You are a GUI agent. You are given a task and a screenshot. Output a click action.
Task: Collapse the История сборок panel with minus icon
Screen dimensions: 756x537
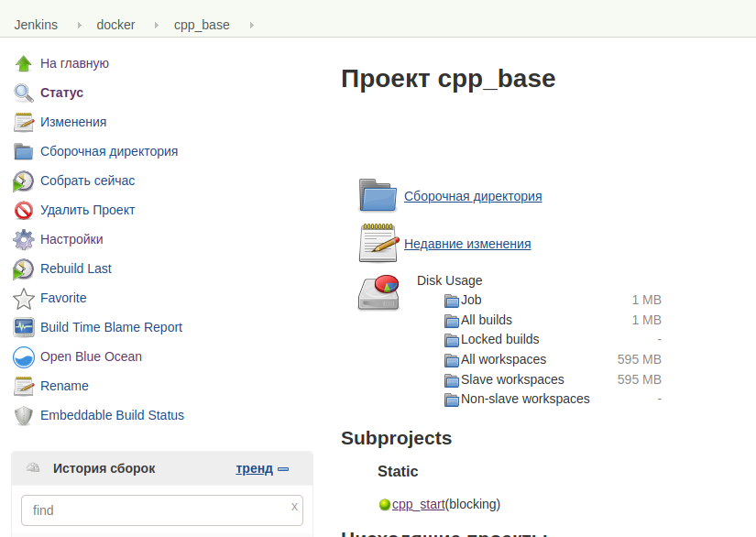[283, 469]
